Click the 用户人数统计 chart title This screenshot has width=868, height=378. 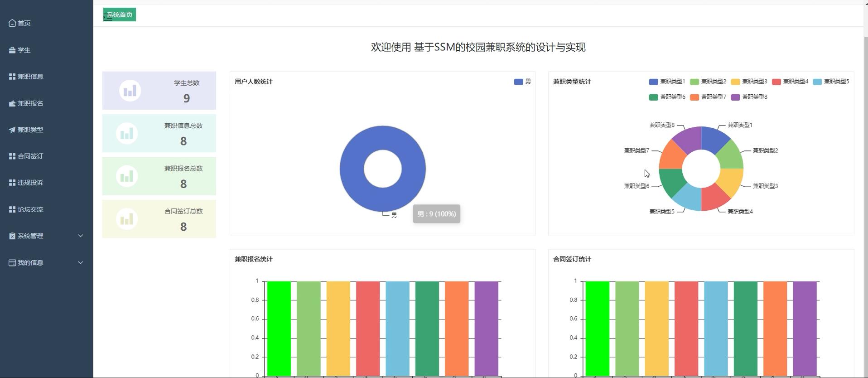point(254,82)
